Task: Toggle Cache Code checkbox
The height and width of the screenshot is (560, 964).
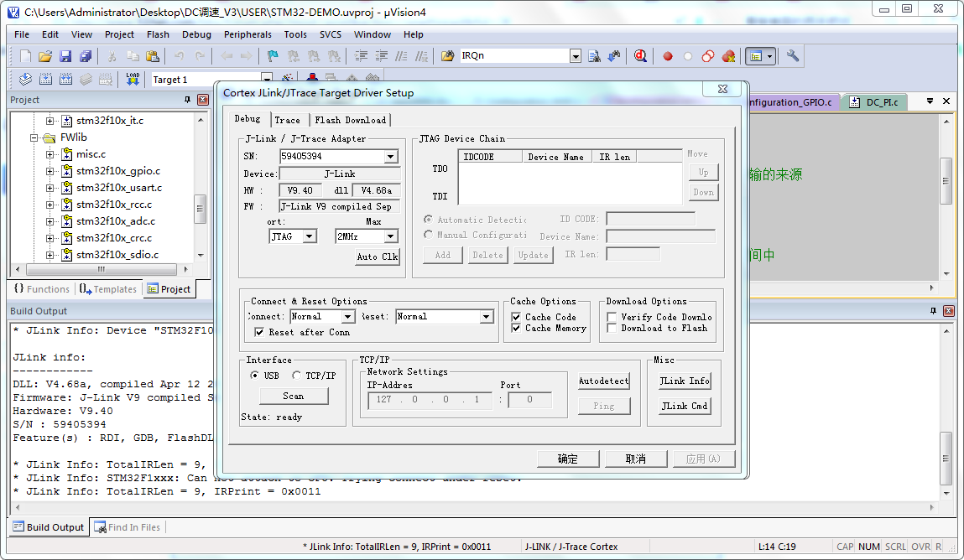Action: click(x=517, y=317)
